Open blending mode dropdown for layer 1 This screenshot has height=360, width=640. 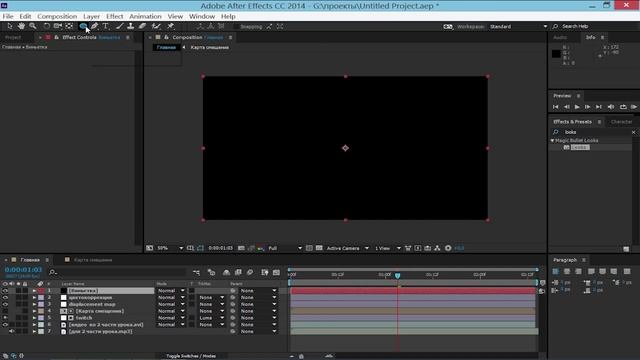pos(171,291)
